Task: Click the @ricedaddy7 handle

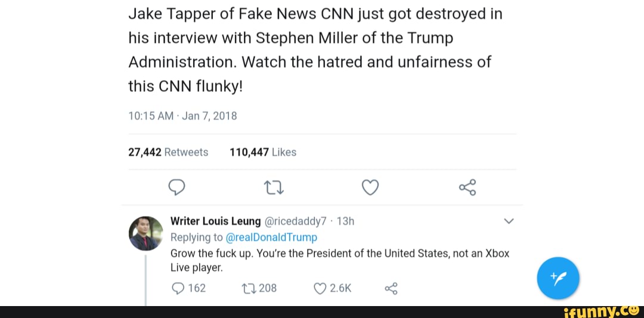Action: [x=295, y=221]
